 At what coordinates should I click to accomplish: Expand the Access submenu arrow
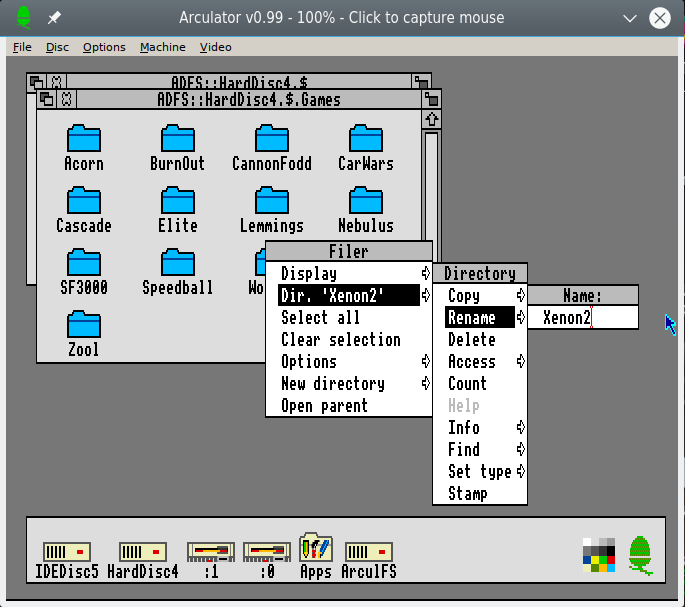coord(521,362)
